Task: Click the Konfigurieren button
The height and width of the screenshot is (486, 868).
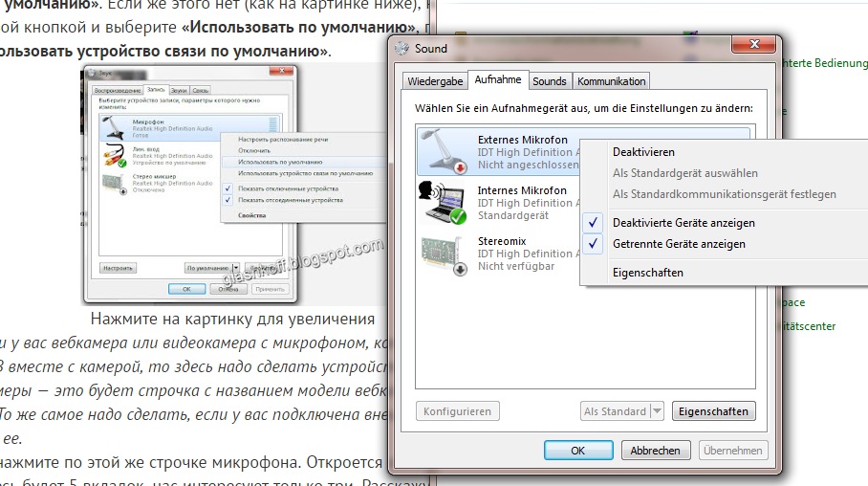Action: coord(457,411)
